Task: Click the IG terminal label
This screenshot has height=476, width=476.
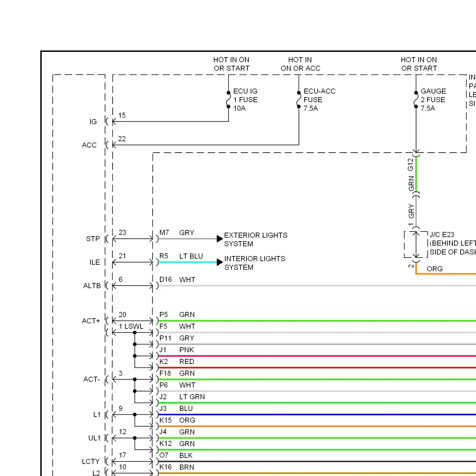Action: click(93, 122)
